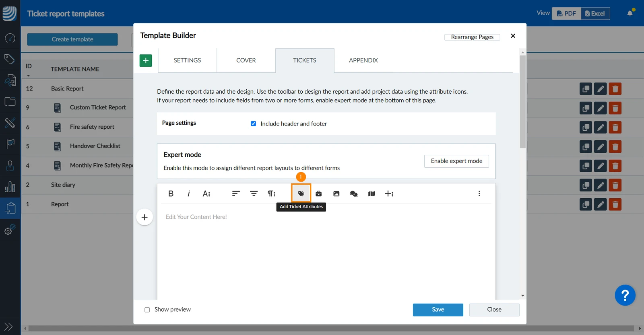Click the map plan icon in toolbar

(372, 193)
